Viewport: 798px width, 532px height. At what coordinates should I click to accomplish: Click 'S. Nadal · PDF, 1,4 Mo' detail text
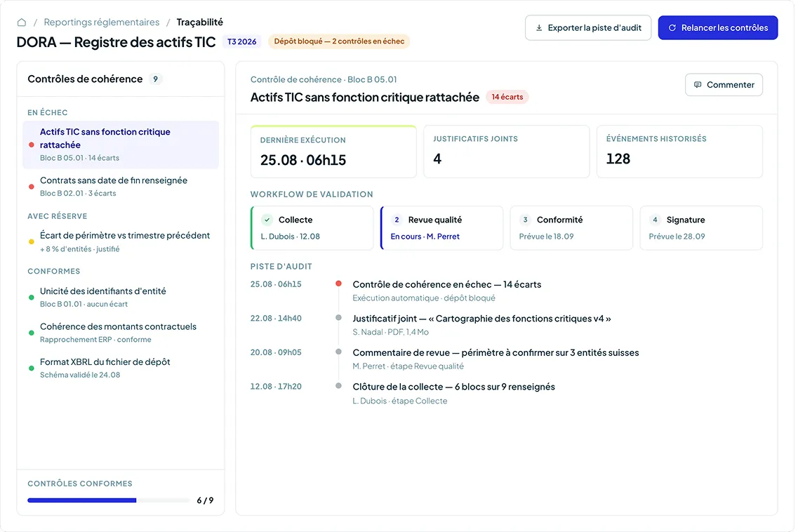point(390,333)
